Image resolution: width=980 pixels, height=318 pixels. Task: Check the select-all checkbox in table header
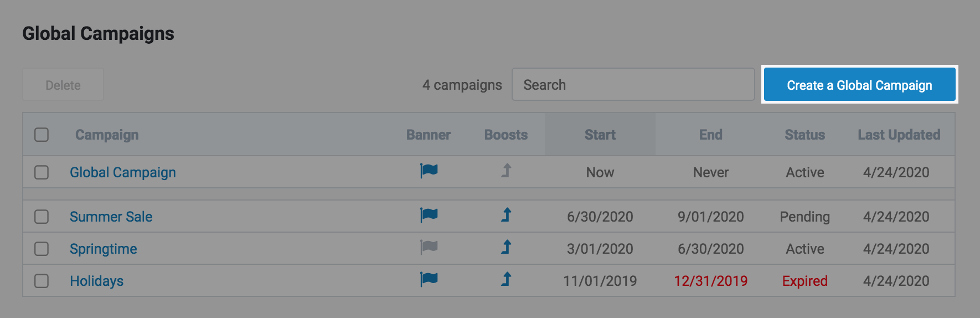click(42, 135)
